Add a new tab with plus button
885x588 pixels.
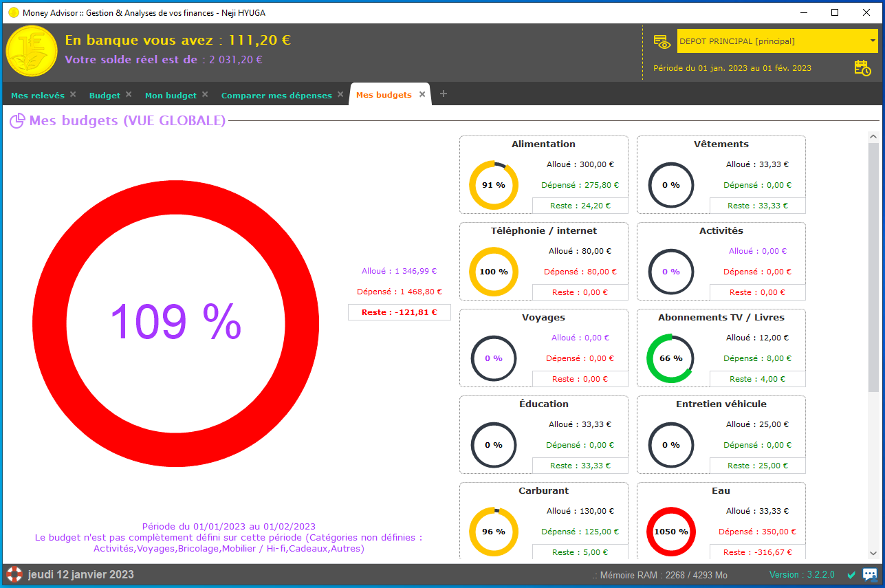444,94
